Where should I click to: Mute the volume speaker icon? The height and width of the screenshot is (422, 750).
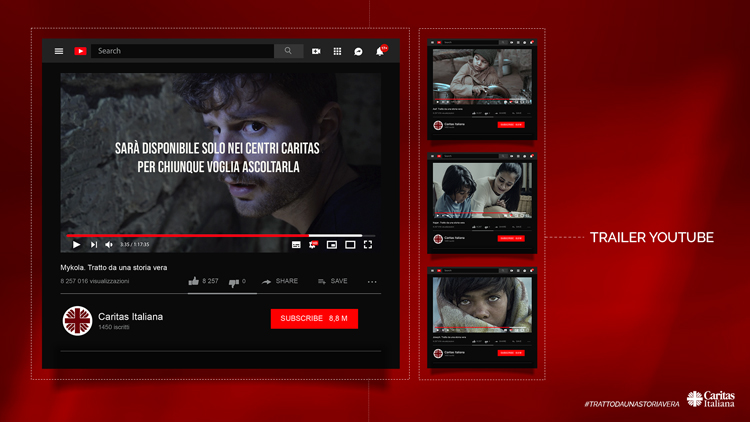coord(109,244)
